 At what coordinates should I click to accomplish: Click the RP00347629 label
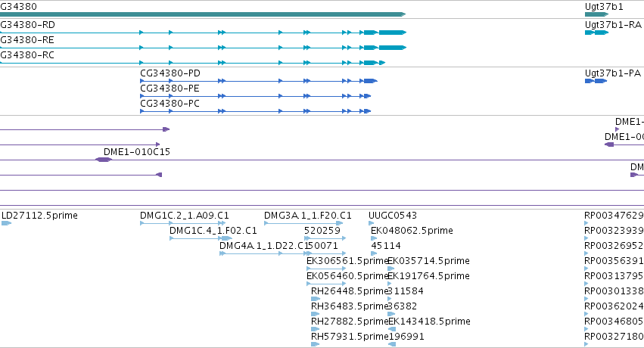[x=614, y=216]
